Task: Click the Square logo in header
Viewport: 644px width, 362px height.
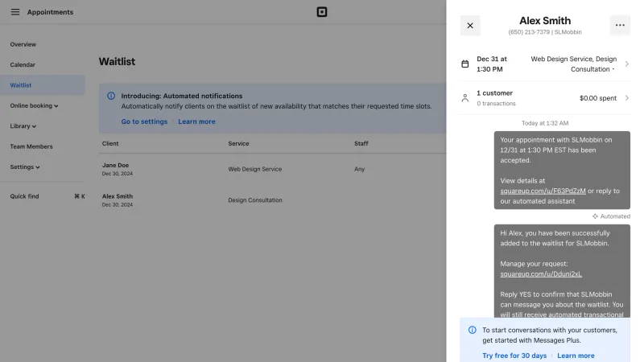Action: [322, 12]
